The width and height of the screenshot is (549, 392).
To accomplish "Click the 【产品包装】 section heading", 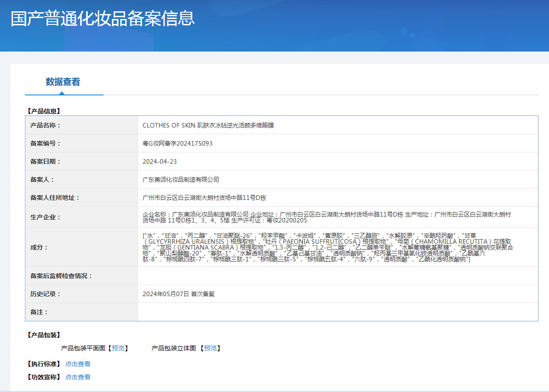I will click(x=43, y=335).
